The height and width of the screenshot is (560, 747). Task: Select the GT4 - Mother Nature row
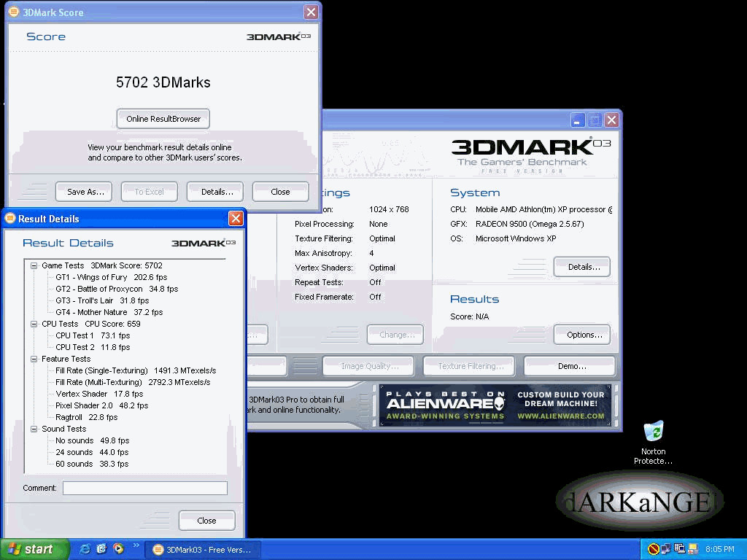pyautogui.click(x=109, y=312)
